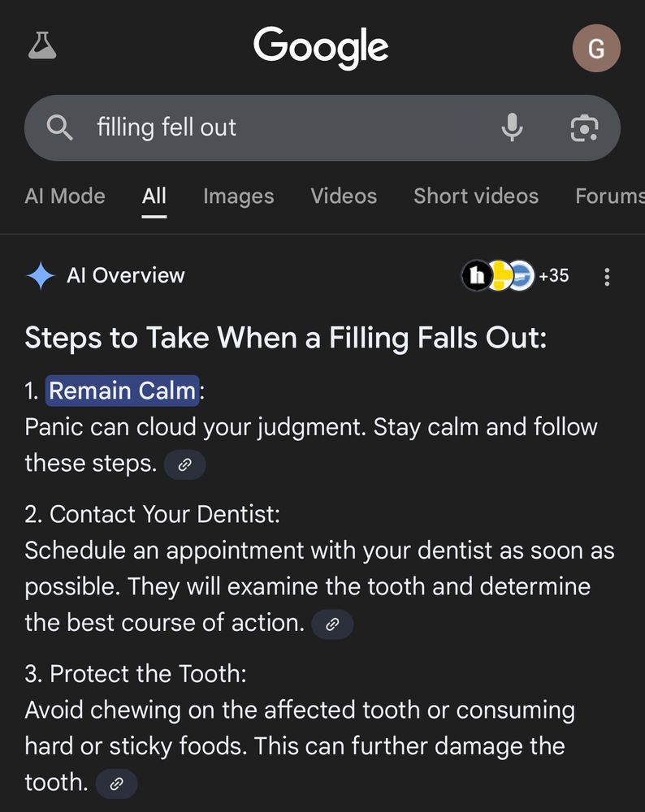
Task: Switch to AI Mode tab
Action: click(65, 197)
